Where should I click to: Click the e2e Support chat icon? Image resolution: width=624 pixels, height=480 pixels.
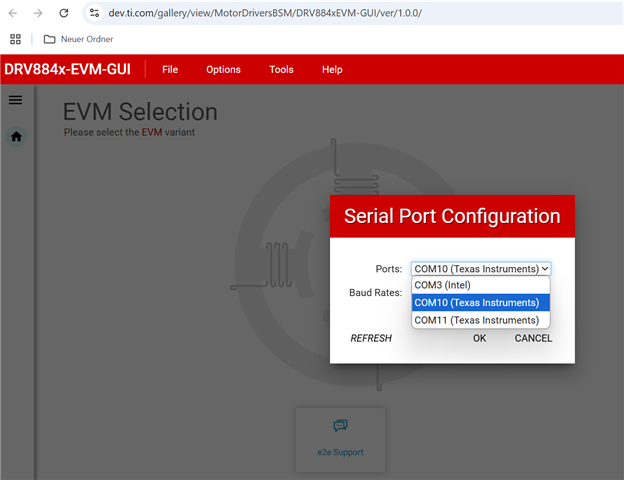(340, 425)
